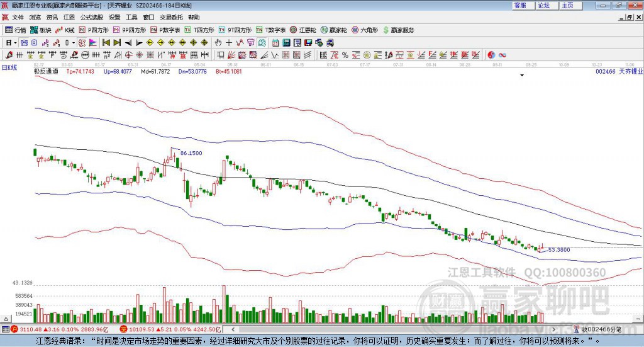Click the 86.1500 high price label
The height and width of the screenshot is (347, 644).
[191, 153]
